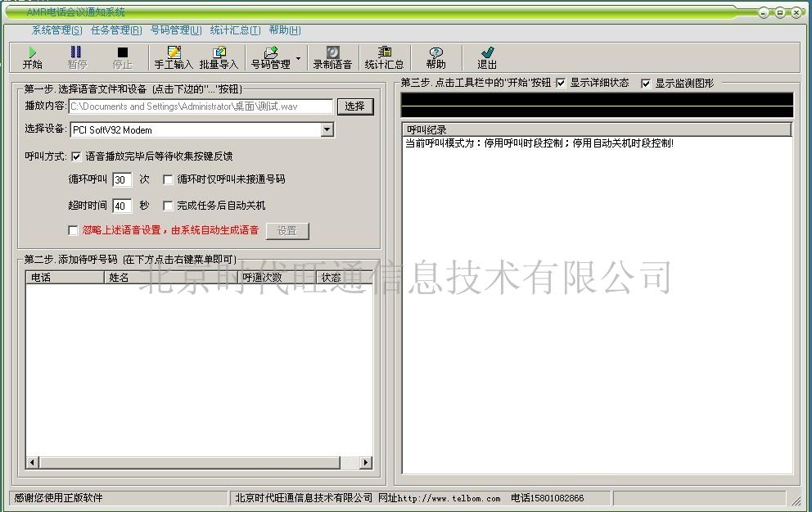Click the 号码管理 toolbar icon
The height and width of the screenshot is (512, 812).
pyautogui.click(x=270, y=57)
